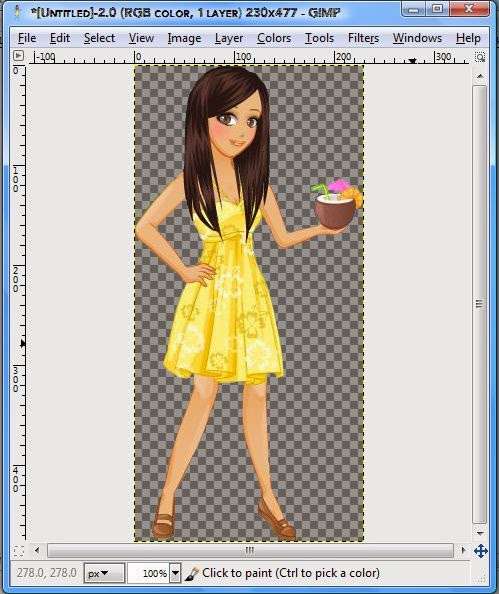Viewport: 499px width, 594px height.
Task: Click the down arrow of vertical scrollbar
Action: click(480, 533)
